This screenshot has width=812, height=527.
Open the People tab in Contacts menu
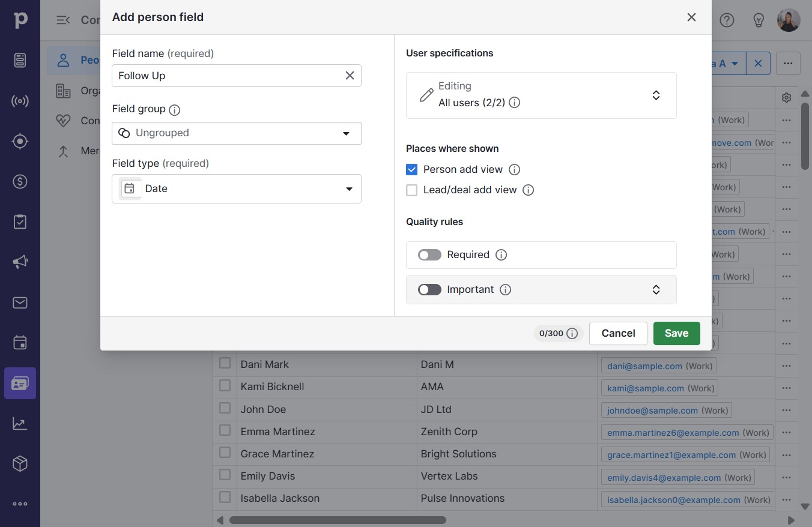point(74,61)
